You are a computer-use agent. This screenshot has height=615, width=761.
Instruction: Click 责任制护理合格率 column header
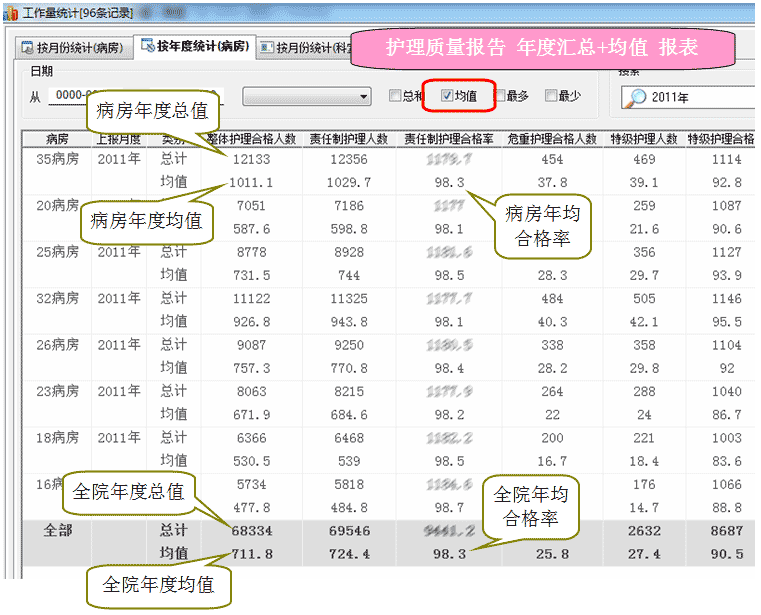(x=449, y=139)
